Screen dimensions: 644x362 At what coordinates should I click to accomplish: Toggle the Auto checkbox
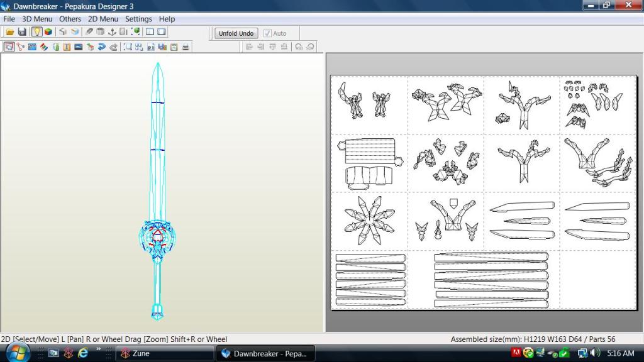coord(267,33)
